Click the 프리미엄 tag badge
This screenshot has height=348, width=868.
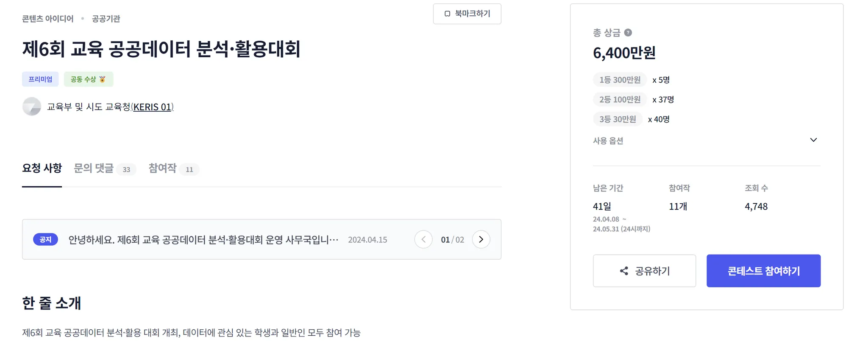coord(40,79)
